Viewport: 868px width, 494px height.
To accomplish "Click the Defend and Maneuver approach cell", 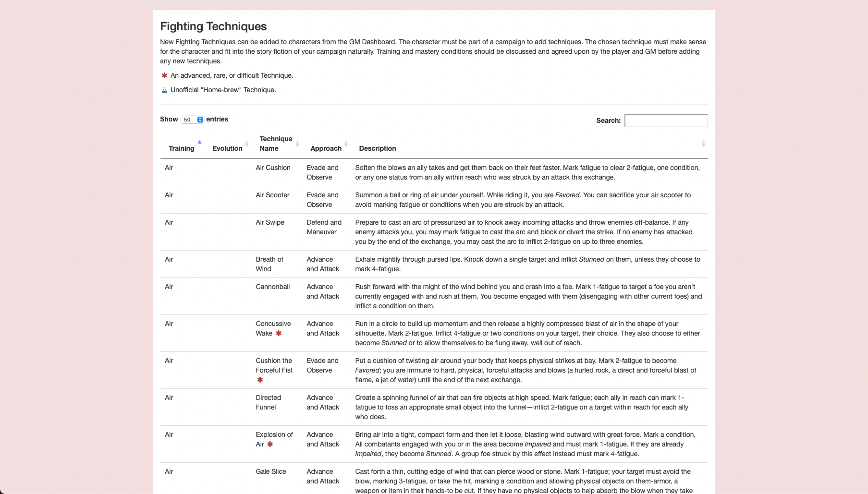I will click(x=324, y=227).
